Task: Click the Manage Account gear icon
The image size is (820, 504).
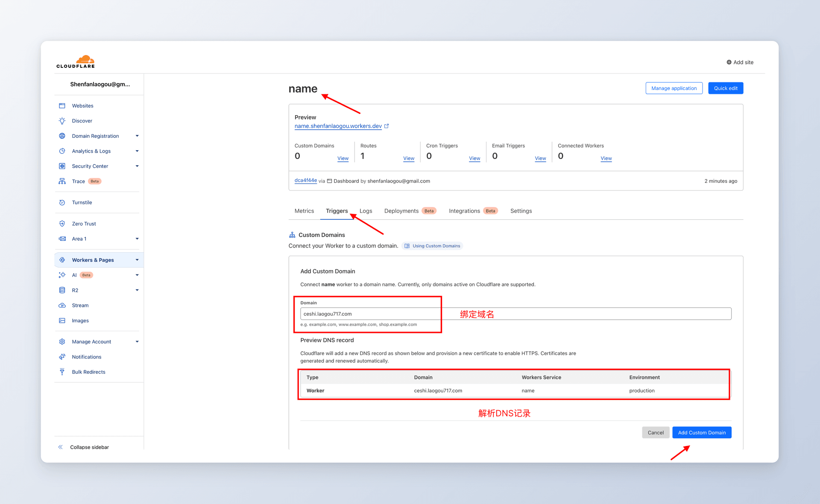Action: [x=62, y=342]
